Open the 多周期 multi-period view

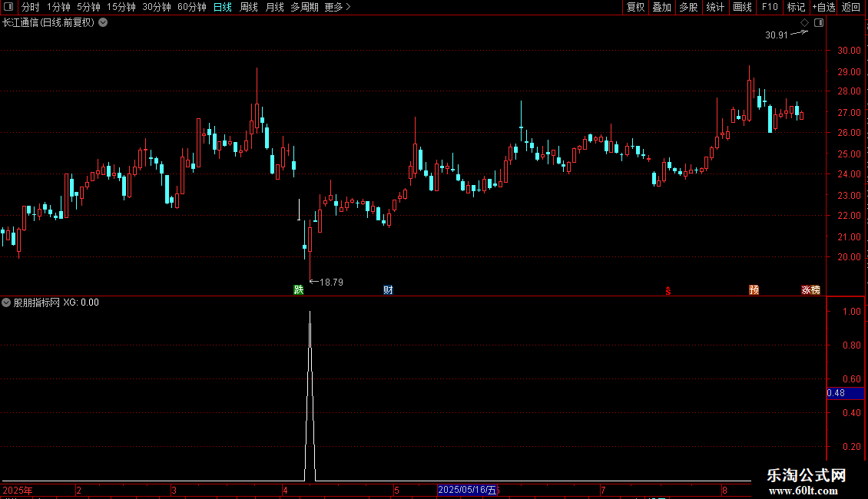click(304, 7)
